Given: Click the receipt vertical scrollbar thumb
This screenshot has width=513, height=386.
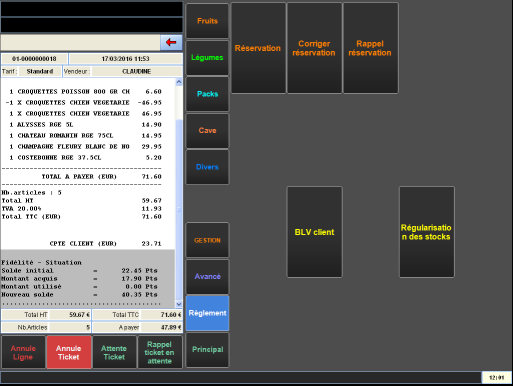Looking at the screenshot, I should 179,209.
